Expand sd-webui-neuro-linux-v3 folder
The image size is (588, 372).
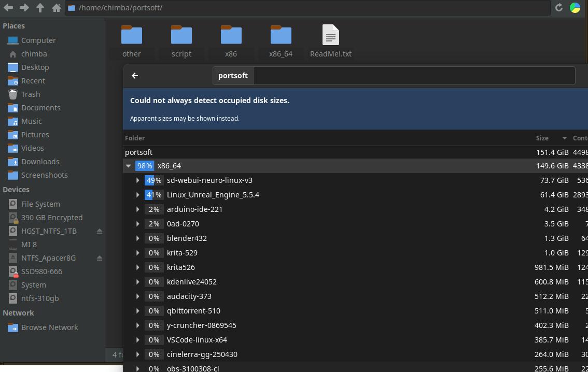pyautogui.click(x=137, y=180)
